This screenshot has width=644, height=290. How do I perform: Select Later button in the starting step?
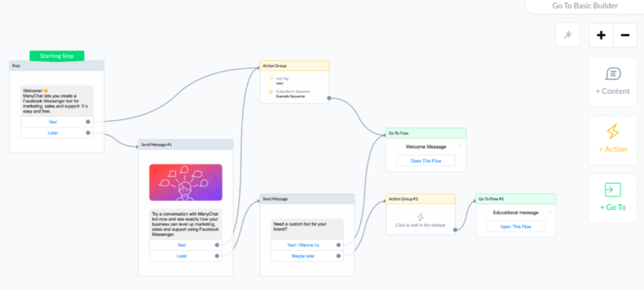(x=53, y=133)
